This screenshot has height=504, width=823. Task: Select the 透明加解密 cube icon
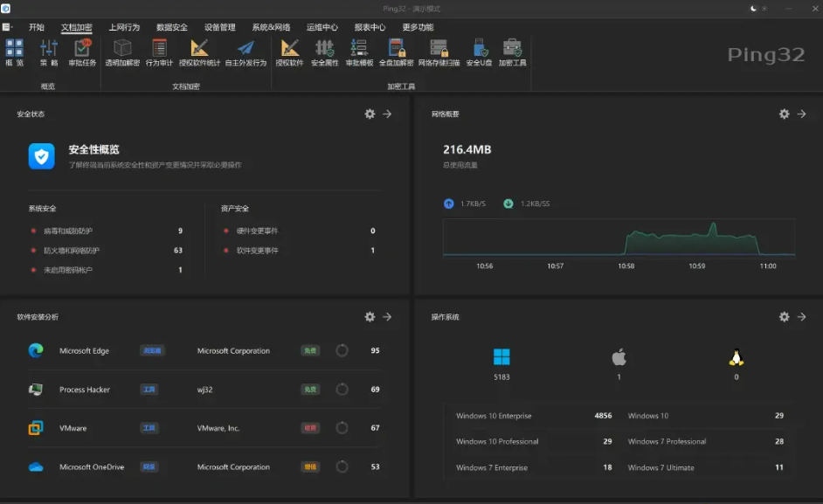122,48
